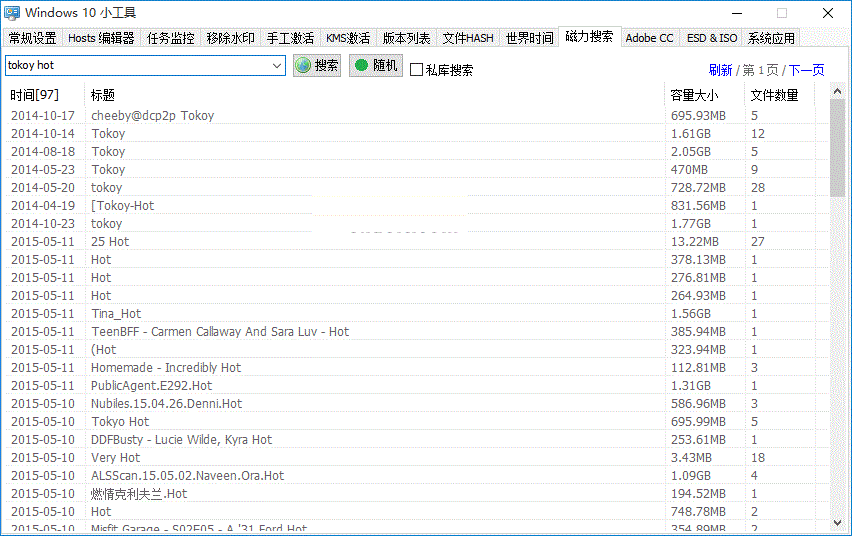The height and width of the screenshot is (536, 852).
Task: Click the 2014-10-17 date cell
Action: click(x=42, y=115)
